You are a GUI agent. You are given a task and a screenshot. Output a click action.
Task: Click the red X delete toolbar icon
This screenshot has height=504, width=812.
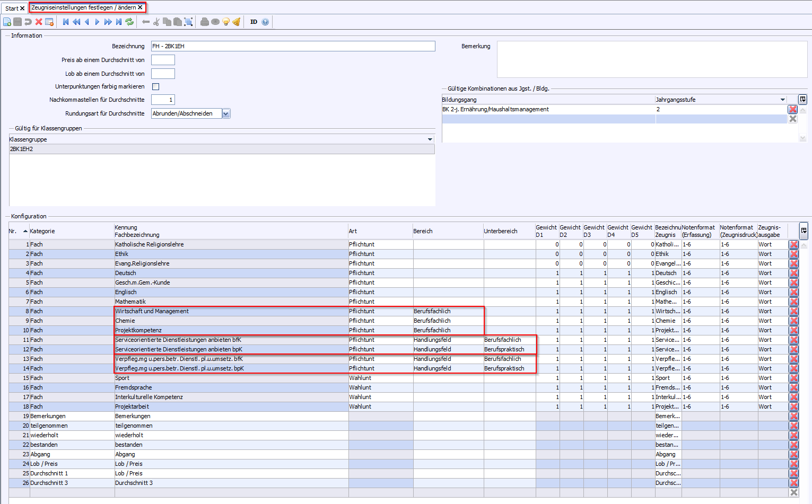[39, 22]
